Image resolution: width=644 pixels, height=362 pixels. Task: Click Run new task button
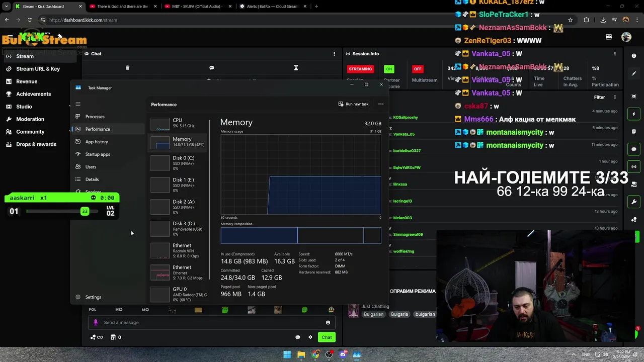353,104
